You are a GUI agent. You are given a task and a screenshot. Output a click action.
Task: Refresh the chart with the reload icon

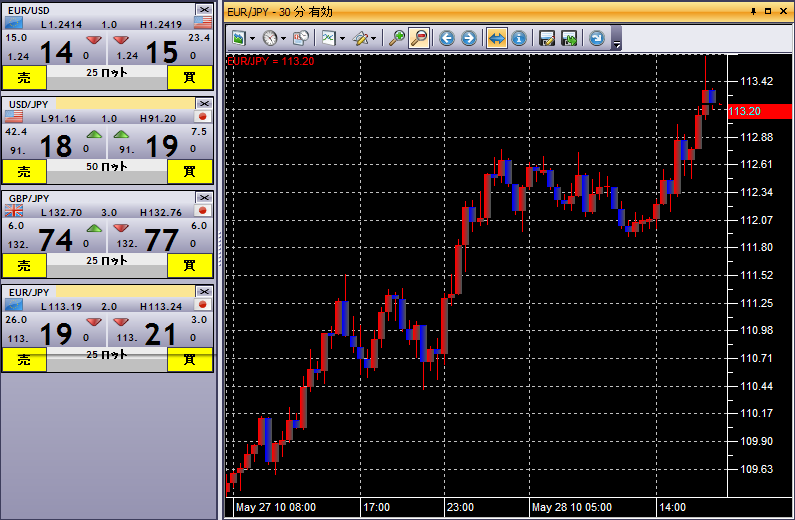(597, 38)
